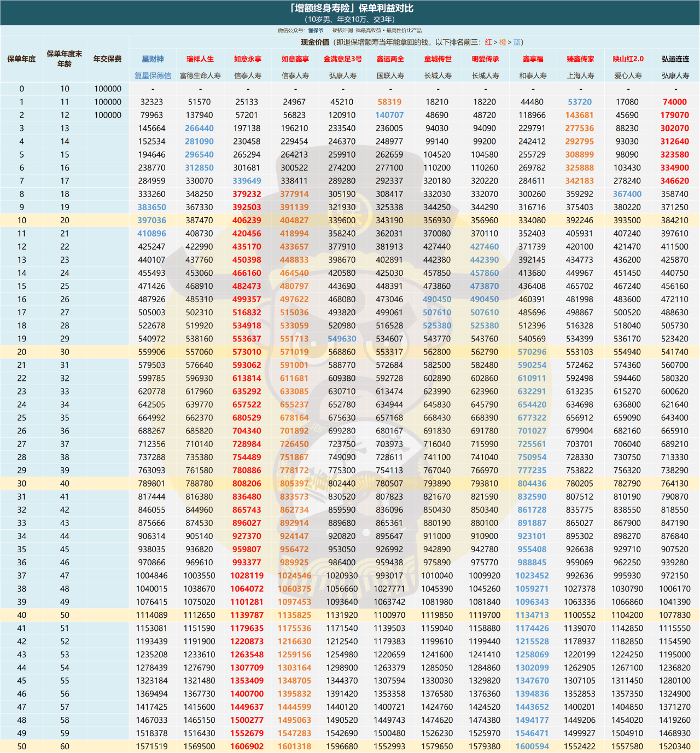Select insurer name 富德生命人寿
The width and height of the screenshot is (700, 753).
click(200, 76)
